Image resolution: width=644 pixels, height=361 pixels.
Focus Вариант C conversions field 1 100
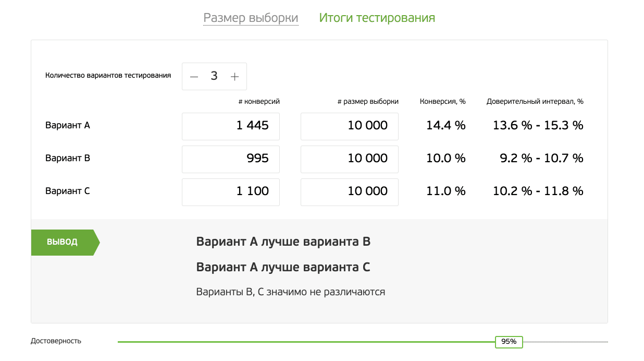click(231, 192)
